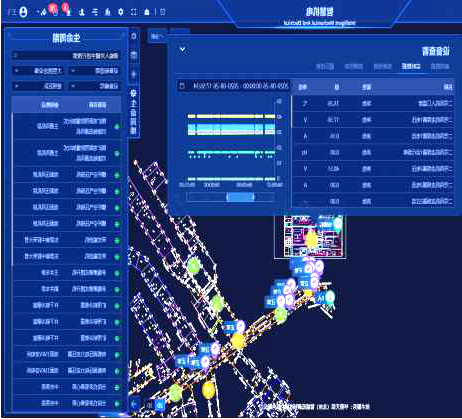Click the sliders list icon in top toolbar
This screenshot has width=462, height=419.
tap(95, 12)
